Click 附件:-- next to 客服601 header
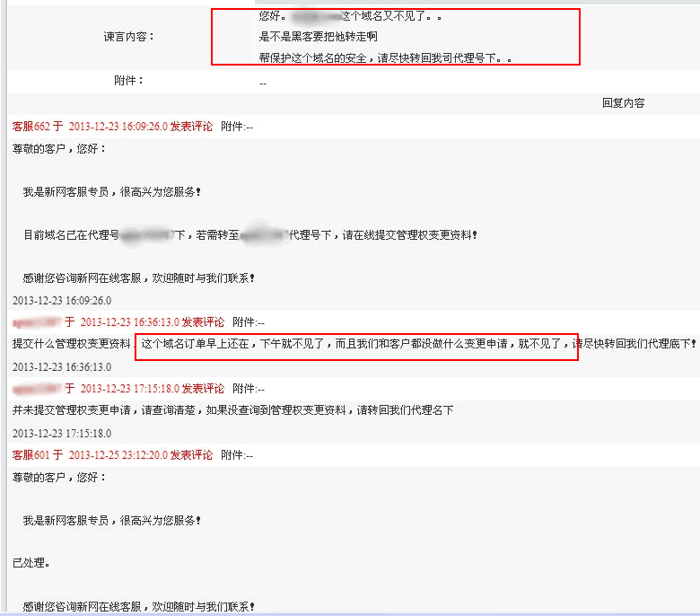700x616 pixels. [x=237, y=455]
